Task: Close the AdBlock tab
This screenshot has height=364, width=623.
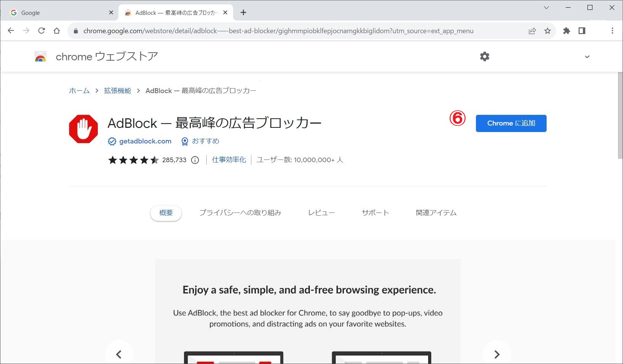Action: tap(225, 13)
